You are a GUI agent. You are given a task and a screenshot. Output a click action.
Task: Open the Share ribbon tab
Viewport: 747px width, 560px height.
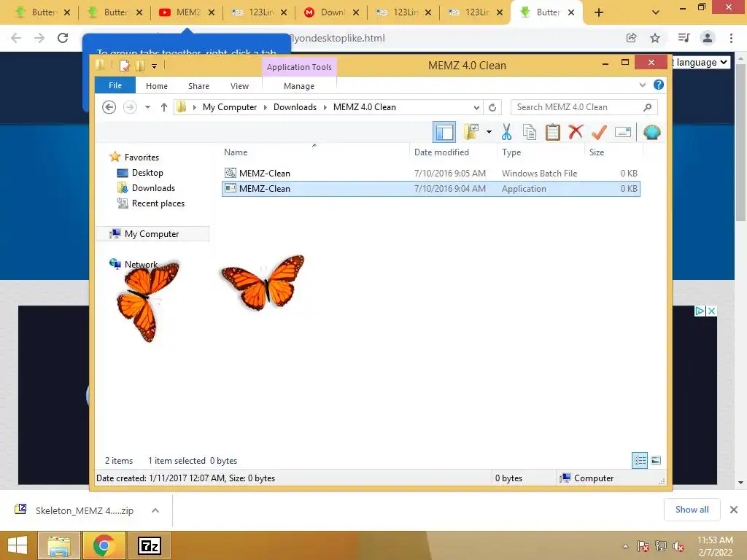coord(198,86)
